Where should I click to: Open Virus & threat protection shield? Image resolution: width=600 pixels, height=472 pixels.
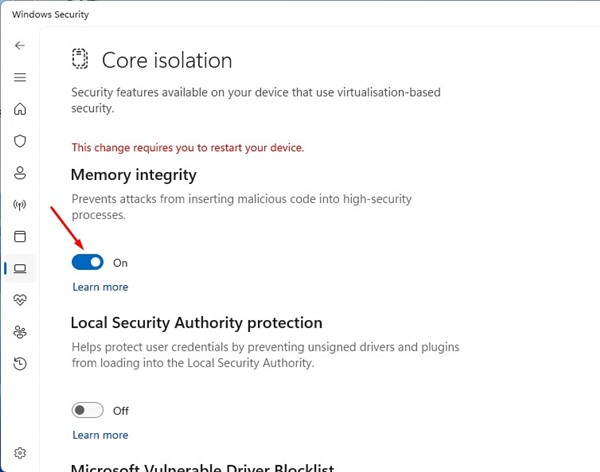pos(20,141)
